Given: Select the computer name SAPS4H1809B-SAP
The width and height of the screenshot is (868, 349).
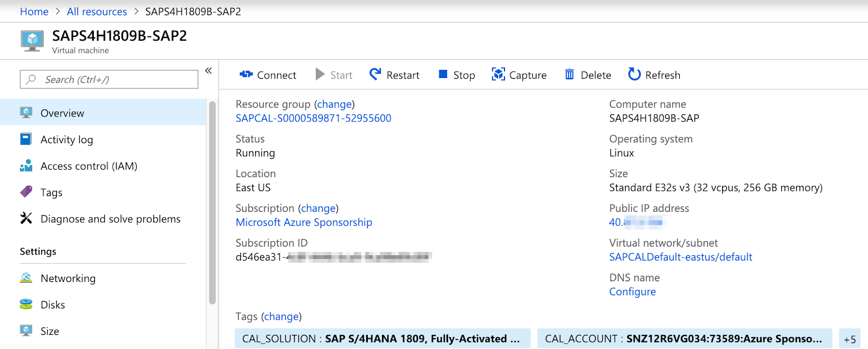Looking at the screenshot, I should click(654, 118).
